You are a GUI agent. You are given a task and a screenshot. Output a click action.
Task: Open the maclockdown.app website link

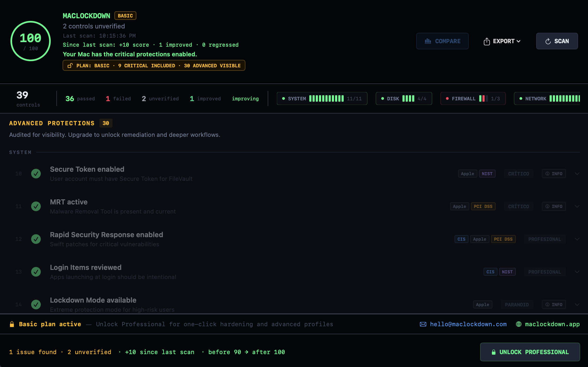tap(552, 324)
